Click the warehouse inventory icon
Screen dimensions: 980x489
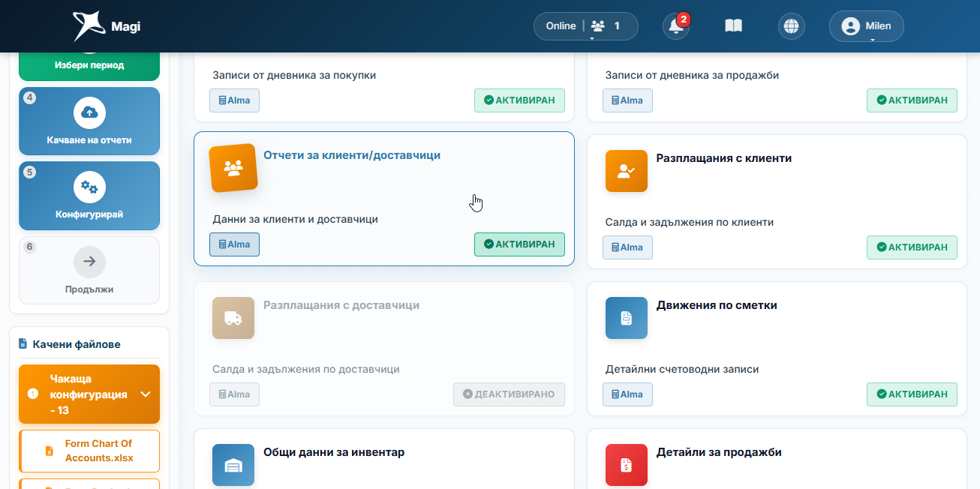233,465
